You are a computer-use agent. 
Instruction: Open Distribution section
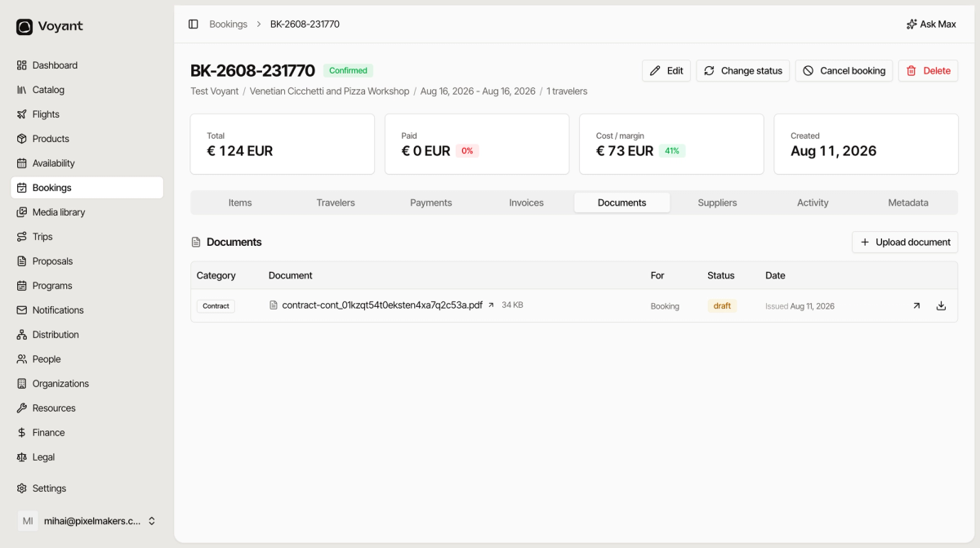[87, 335]
